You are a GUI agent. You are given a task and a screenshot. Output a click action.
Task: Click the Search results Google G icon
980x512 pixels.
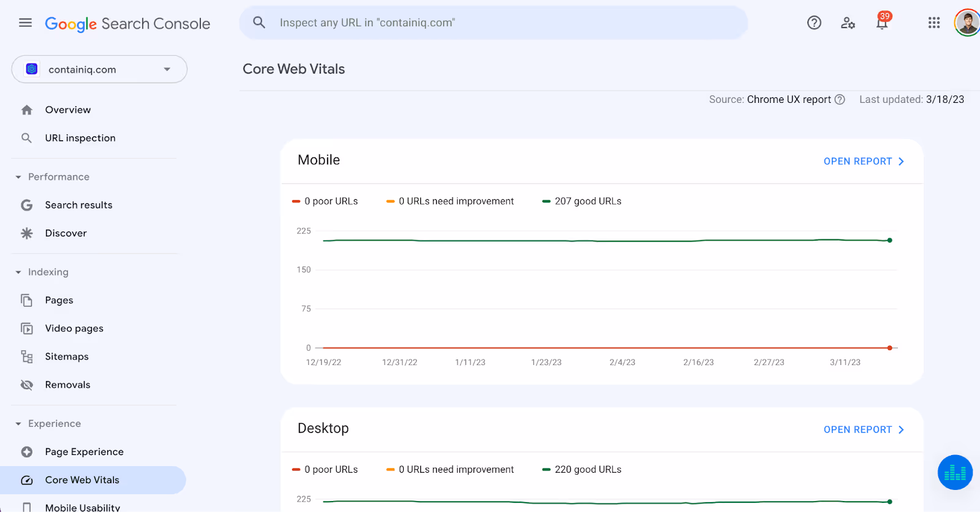(26, 205)
